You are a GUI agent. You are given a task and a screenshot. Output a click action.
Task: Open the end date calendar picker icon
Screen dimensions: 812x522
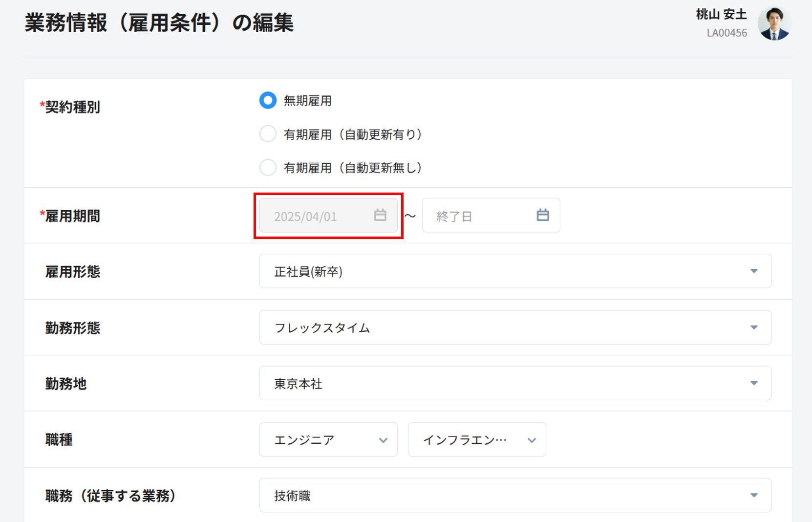pos(542,215)
